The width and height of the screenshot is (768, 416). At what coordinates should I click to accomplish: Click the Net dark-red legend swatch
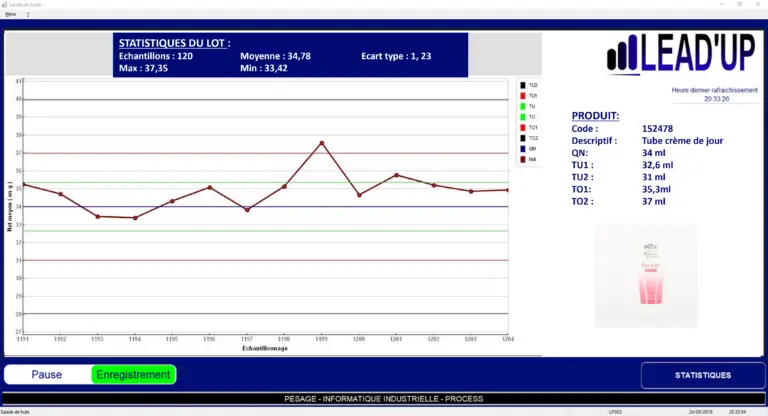pos(523,159)
